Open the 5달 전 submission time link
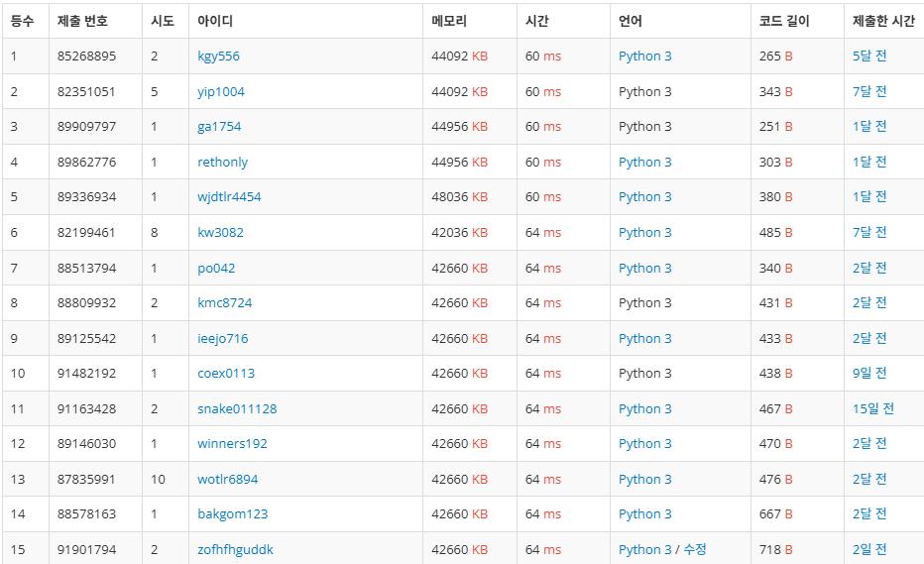 tap(869, 56)
